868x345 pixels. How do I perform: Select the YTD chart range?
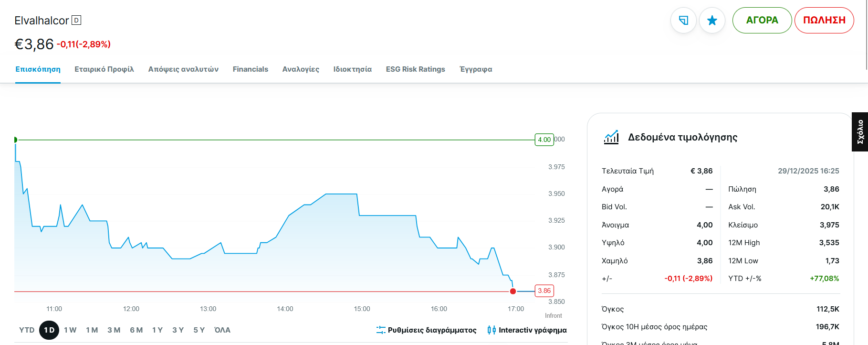[27, 330]
